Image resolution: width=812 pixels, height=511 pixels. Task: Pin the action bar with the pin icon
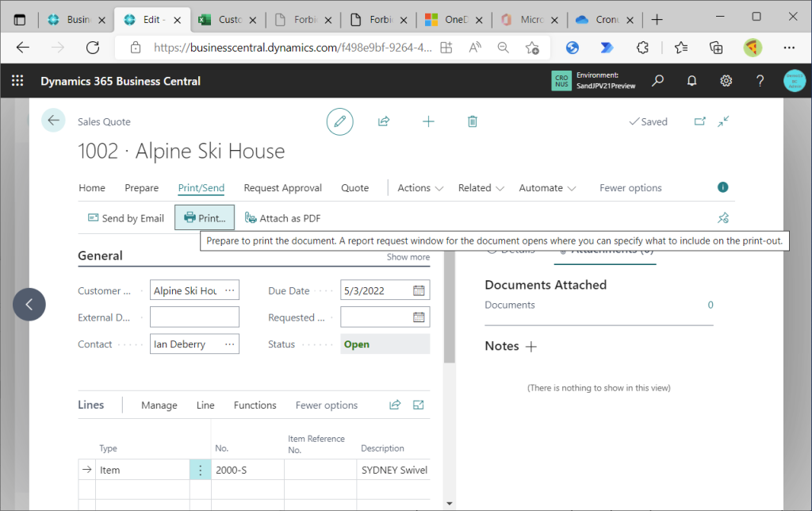(x=723, y=217)
